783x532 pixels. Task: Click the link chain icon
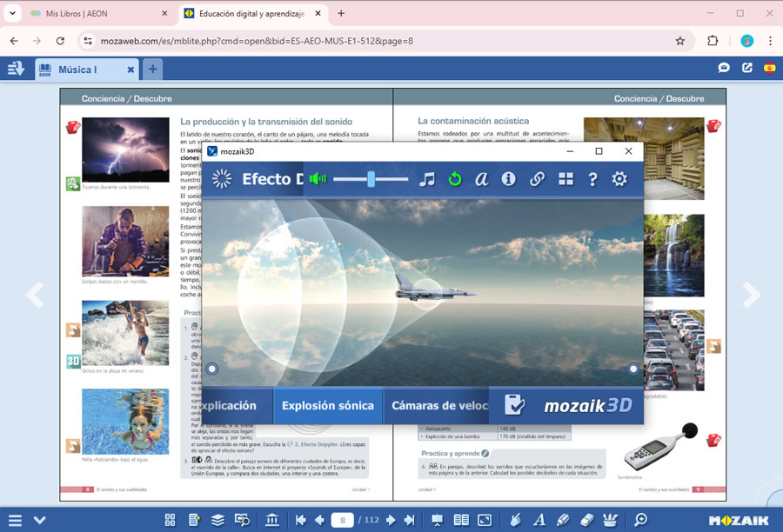pos(537,179)
